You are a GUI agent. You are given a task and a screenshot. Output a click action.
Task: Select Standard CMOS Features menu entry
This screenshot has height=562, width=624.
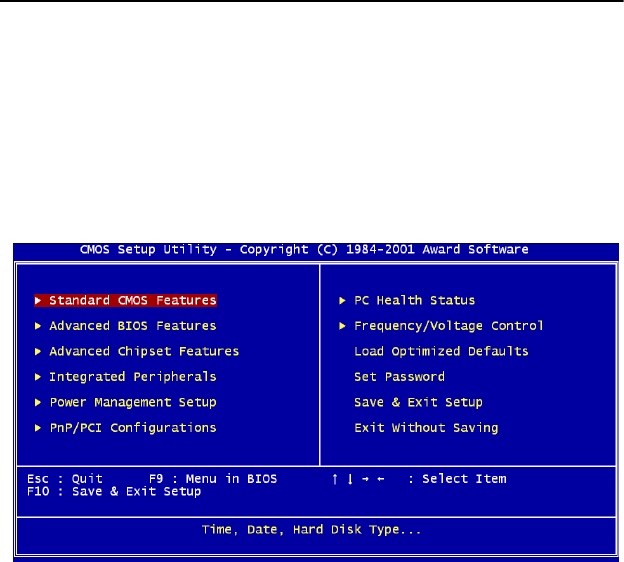coord(125,300)
